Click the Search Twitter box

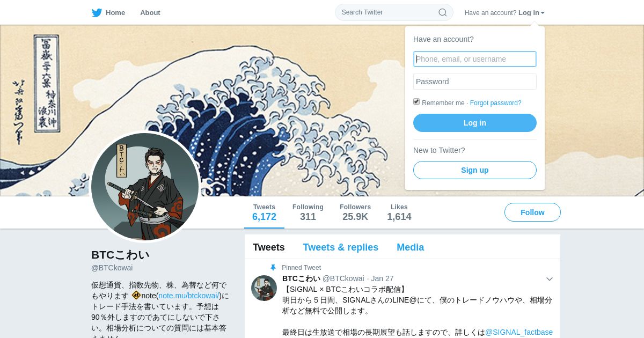[394, 12]
